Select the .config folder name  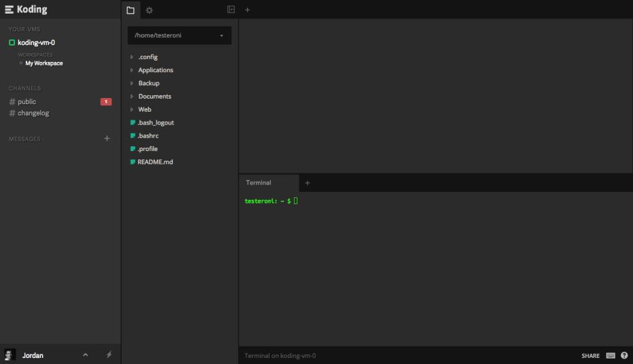tap(148, 57)
